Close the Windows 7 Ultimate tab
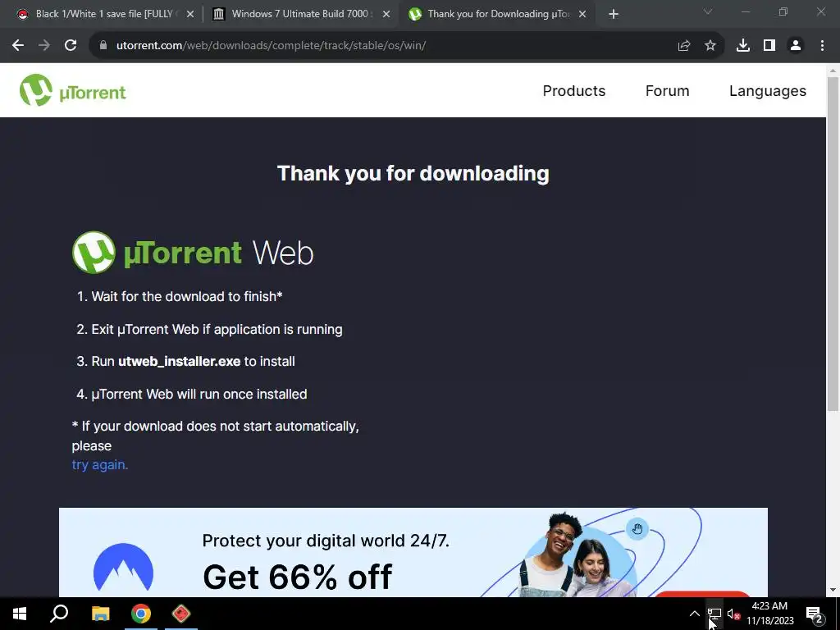The height and width of the screenshot is (630, 840). click(386, 15)
